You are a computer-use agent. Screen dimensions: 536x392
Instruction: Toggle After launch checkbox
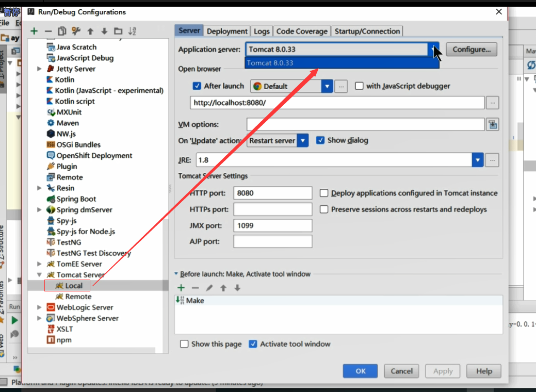[x=197, y=86]
